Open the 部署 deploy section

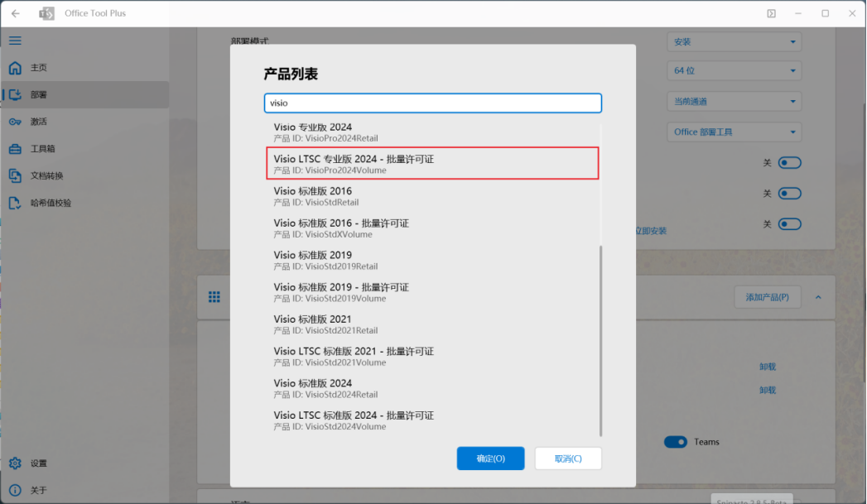84,94
